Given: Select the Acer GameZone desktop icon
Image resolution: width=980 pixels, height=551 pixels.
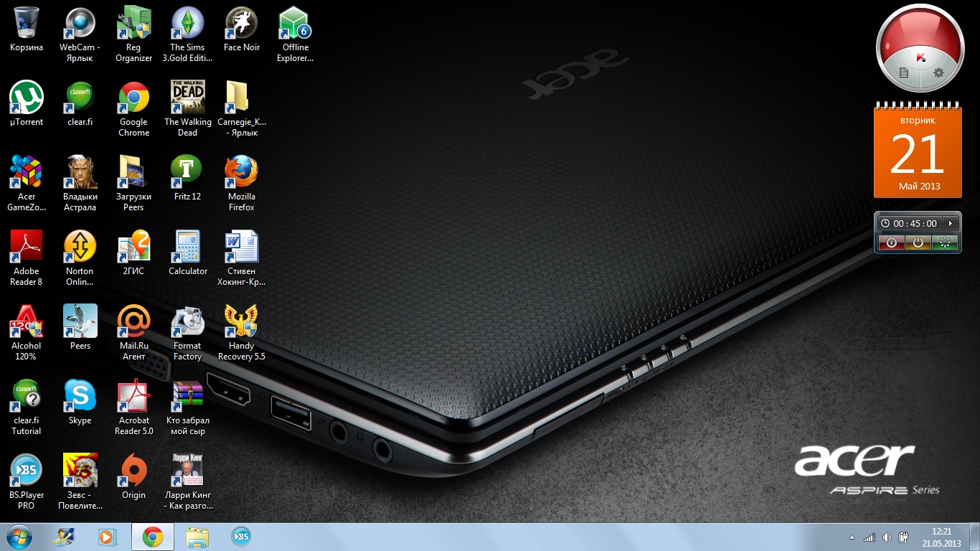Looking at the screenshot, I should (x=27, y=184).
